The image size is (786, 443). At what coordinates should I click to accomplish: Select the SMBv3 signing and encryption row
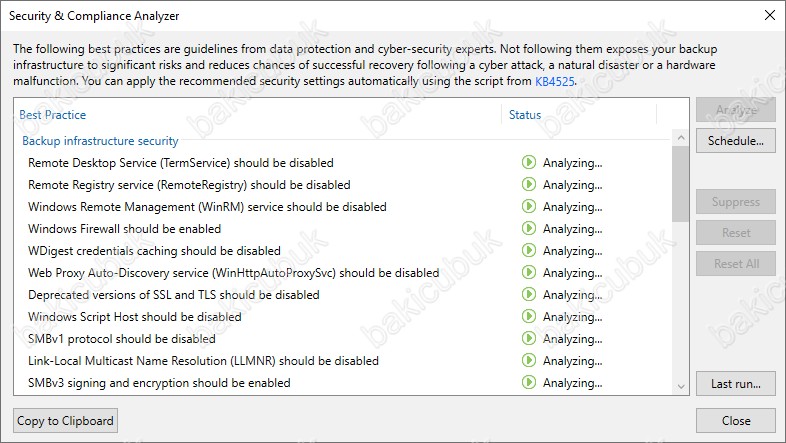(159, 383)
